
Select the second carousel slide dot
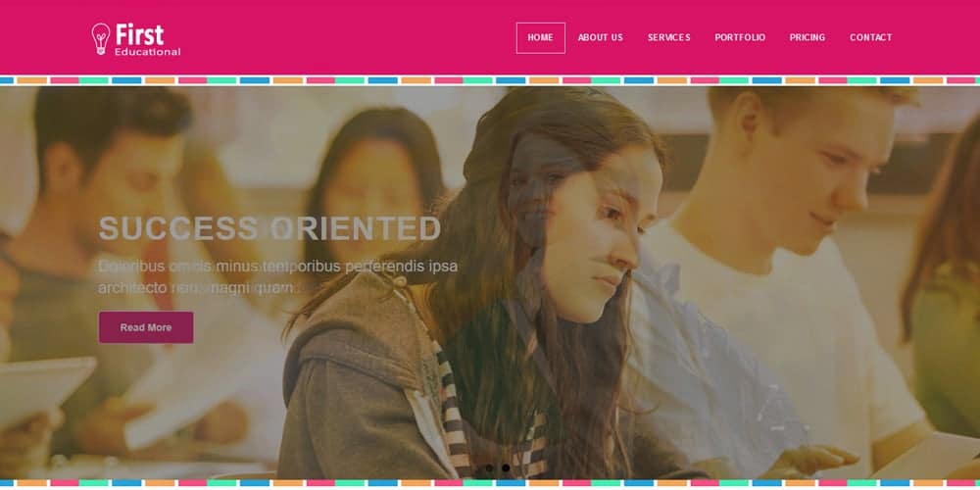point(506,467)
